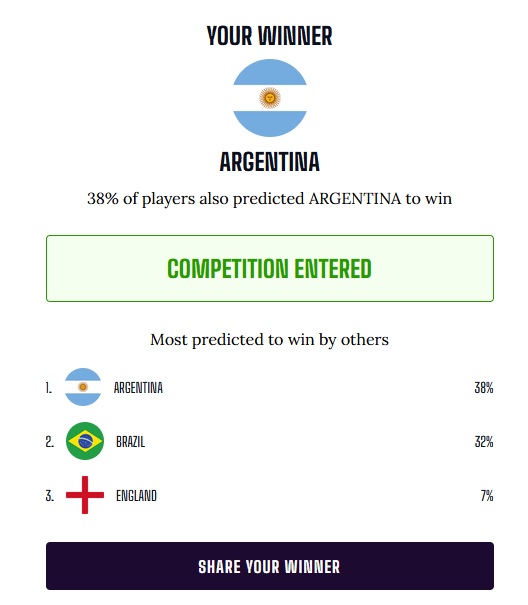Click rank number 3 in list
The height and width of the screenshot is (605, 528).
[49, 495]
